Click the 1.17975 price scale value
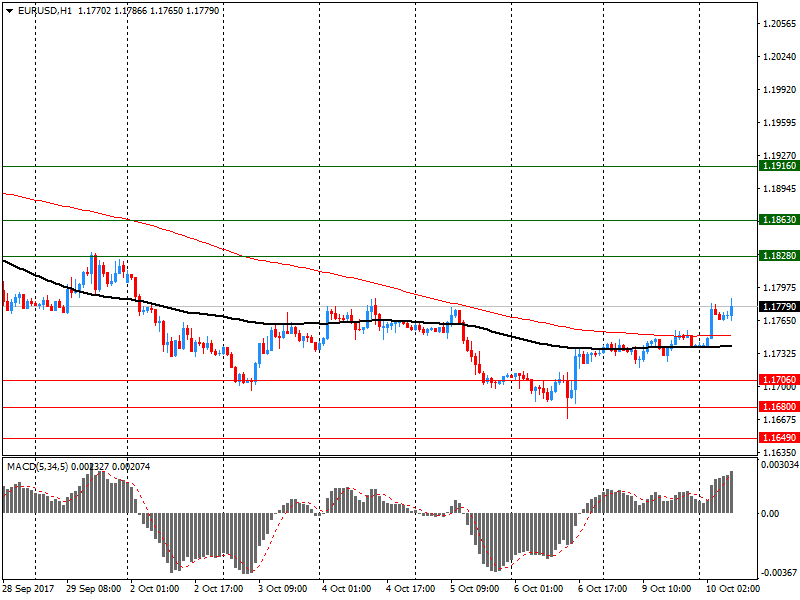 (x=780, y=288)
